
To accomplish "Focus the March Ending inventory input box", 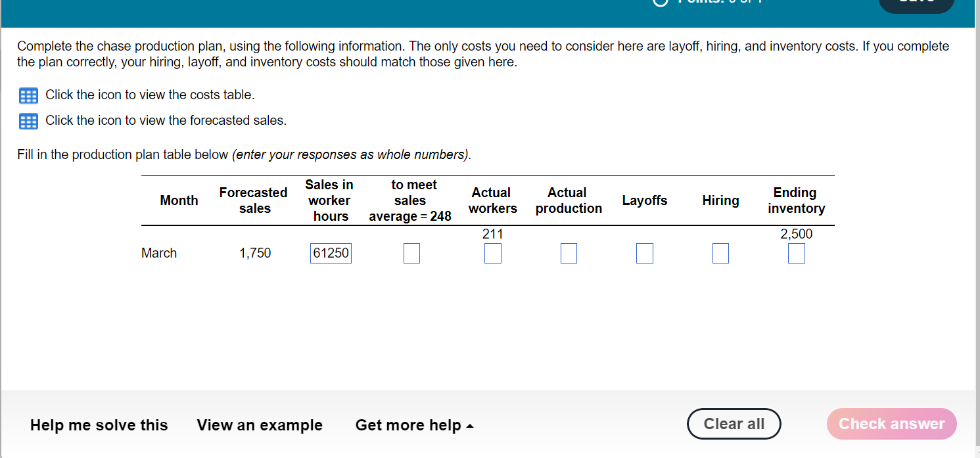I will [x=797, y=253].
